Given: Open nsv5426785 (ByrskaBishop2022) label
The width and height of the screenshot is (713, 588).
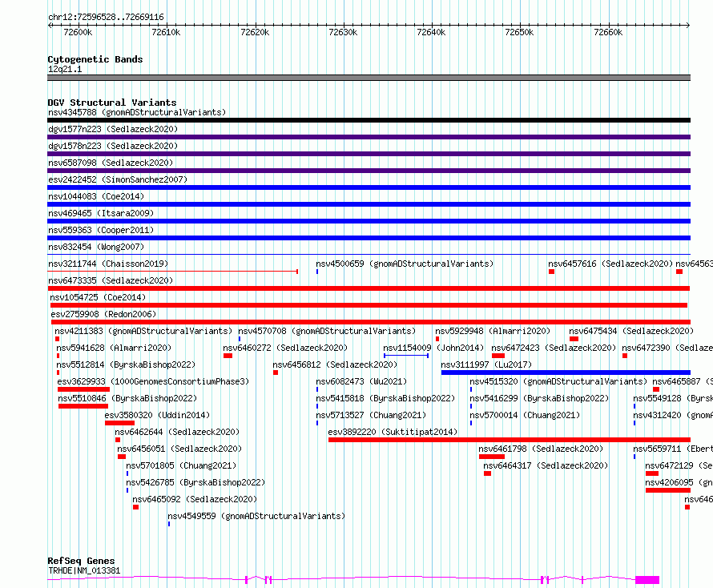Looking at the screenshot, I should (x=195, y=482).
